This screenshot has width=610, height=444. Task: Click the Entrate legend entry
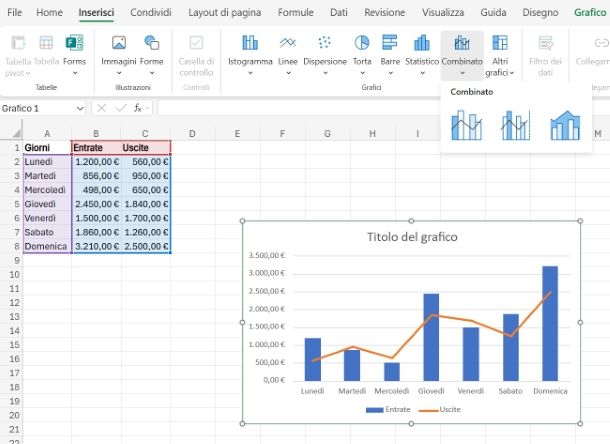(388, 409)
